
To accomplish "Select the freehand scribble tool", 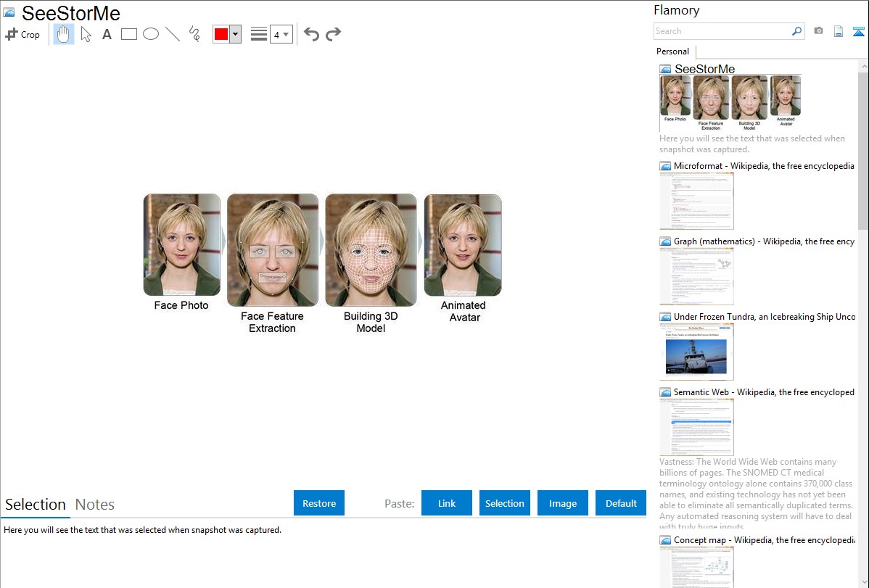I will point(194,34).
